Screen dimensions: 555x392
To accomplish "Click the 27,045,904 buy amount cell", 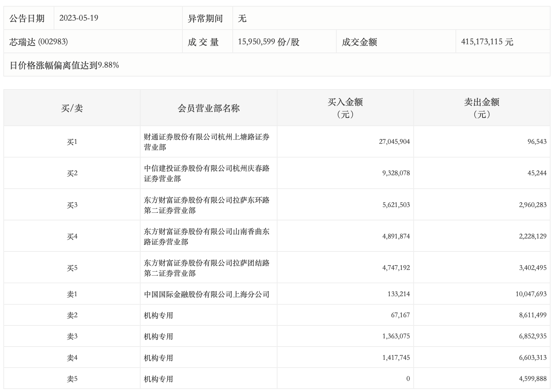I will point(394,142).
